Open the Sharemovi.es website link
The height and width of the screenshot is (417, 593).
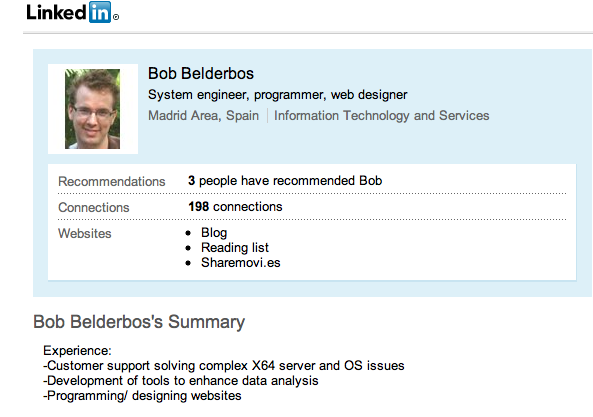(241, 262)
